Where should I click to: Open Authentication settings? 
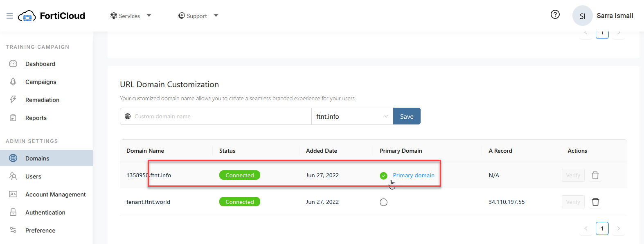(x=45, y=212)
